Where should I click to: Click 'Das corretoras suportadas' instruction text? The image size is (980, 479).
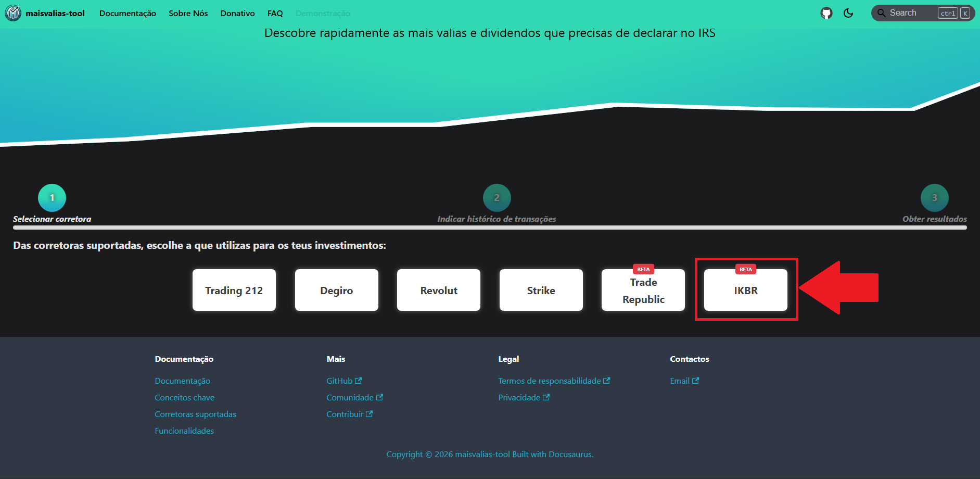(199, 245)
